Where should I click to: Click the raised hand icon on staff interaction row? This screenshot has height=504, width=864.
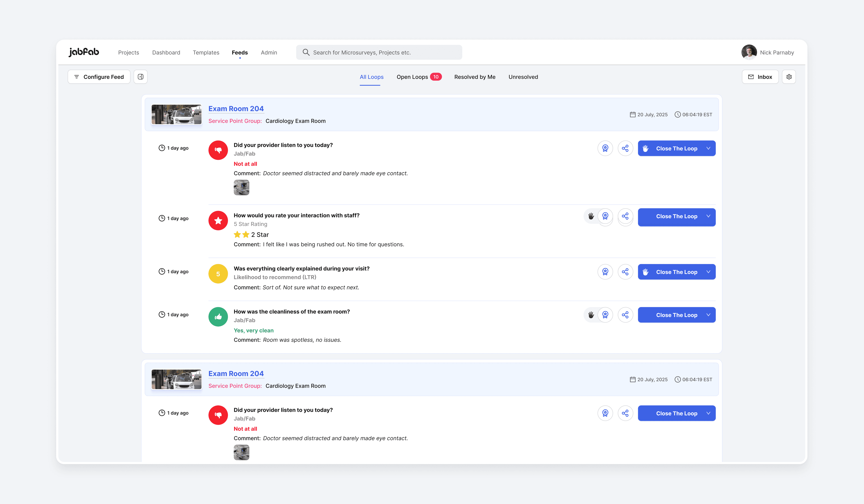coord(591,216)
